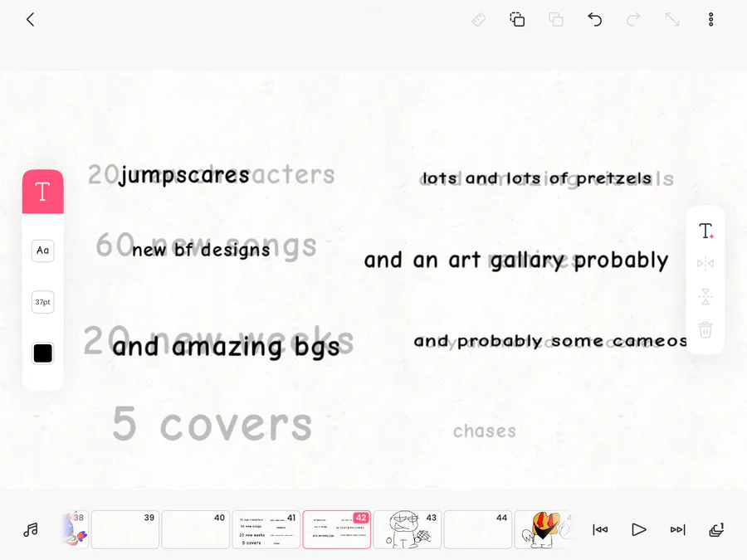Go back with the top-left arrow

pos(31,20)
